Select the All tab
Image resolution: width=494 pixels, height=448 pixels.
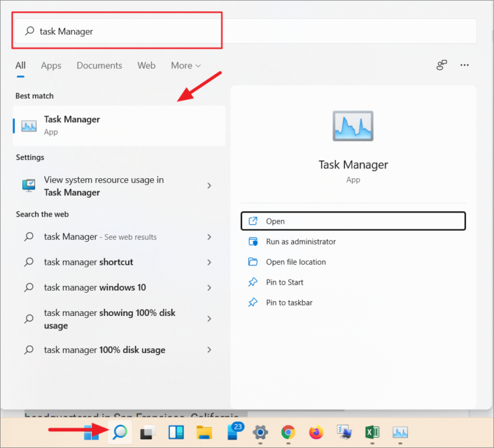click(x=20, y=66)
